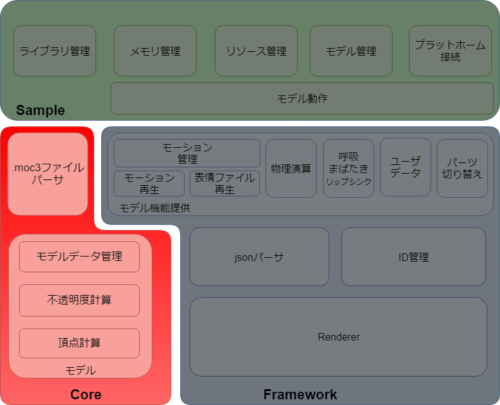This screenshot has width=500, height=405.
Task: Select the モーション再生 box
Action: click(149, 183)
